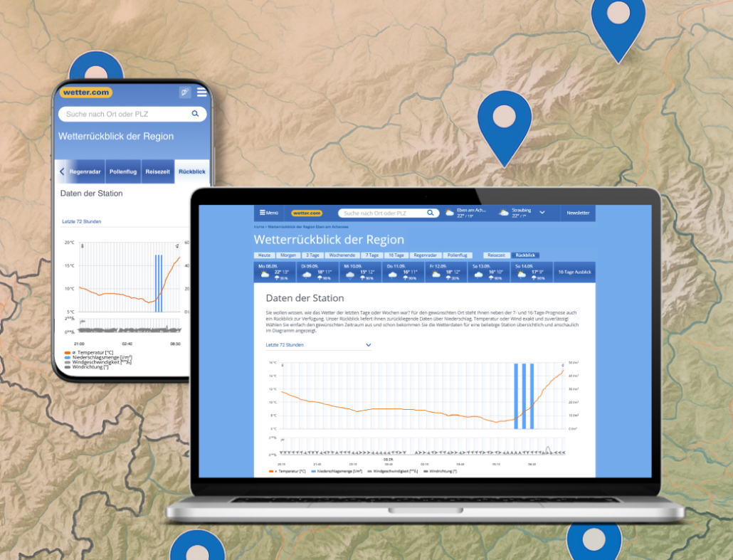Open the Newsletter link in the header
733x560 pixels.
578,213
